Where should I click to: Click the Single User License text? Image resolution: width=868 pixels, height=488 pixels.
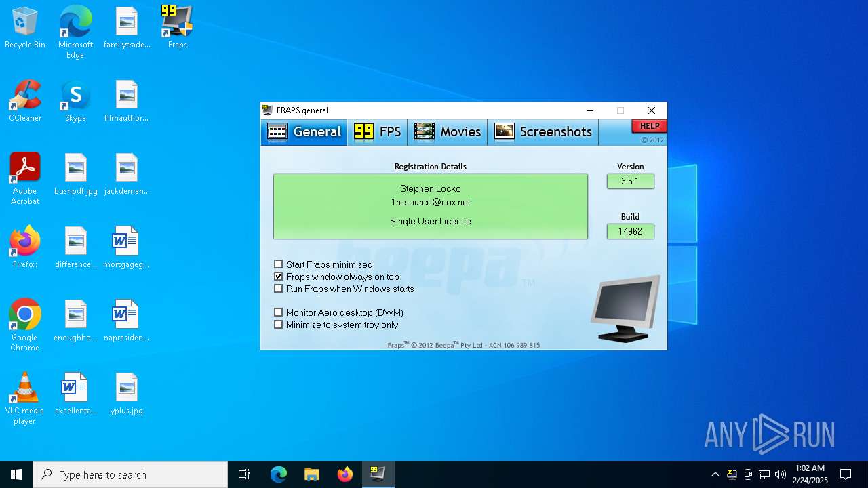pos(431,221)
